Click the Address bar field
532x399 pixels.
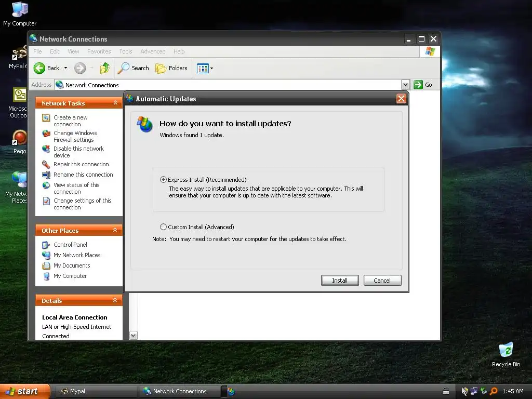[x=228, y=85]
